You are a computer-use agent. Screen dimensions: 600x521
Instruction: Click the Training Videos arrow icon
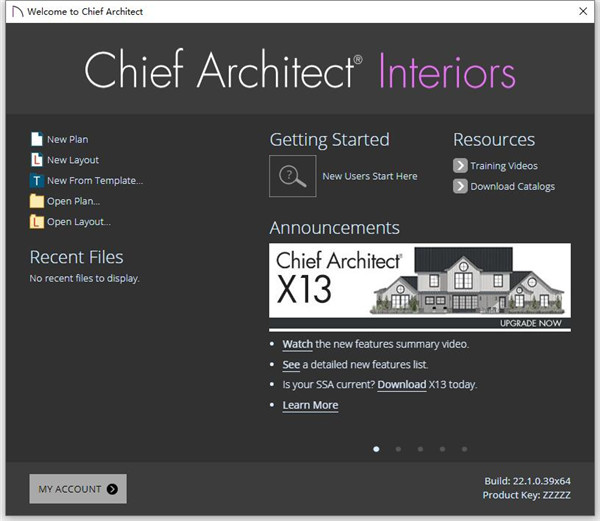[460, 166]
